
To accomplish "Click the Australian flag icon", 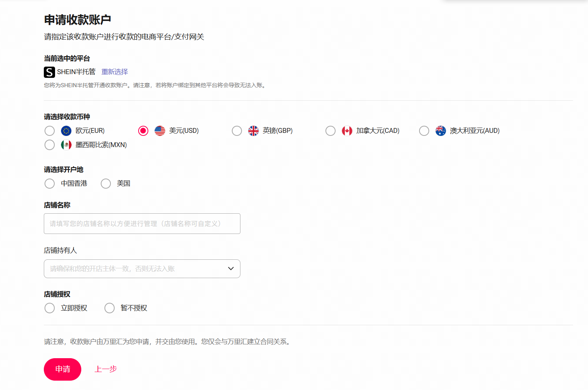I will (x=440, y=131).
